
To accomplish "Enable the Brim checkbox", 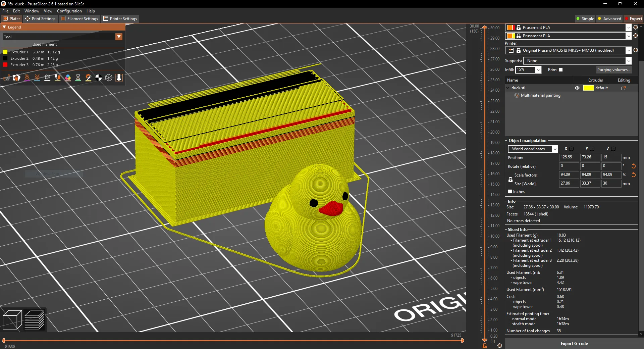I will coord(560,70).
